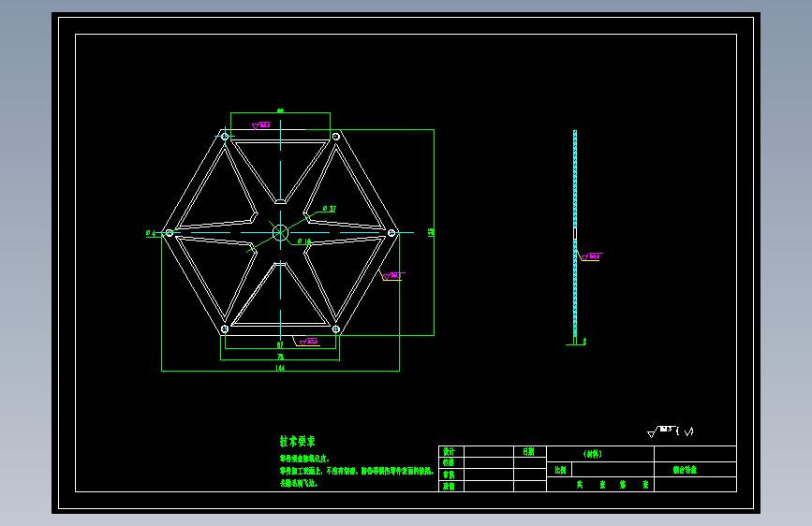Image resolution: width=812 pixels, height=526 pixels.
Task: Click the 125 vertical height dimension text
Action: coord(431,232)
